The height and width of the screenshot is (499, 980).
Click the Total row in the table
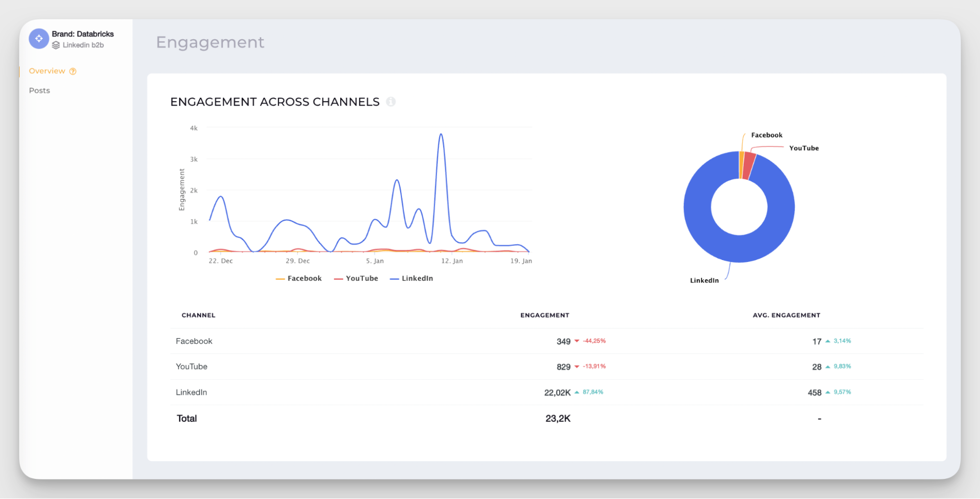click(x=186, y=418)
